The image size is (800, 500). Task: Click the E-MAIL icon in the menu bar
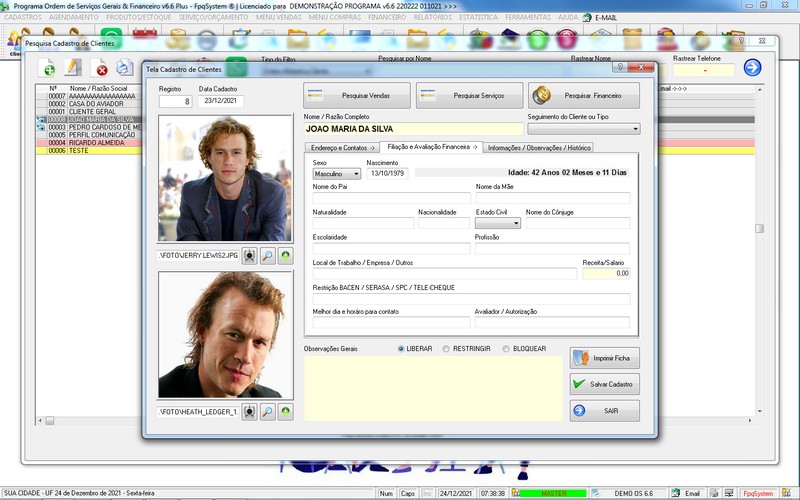point(587,17)
